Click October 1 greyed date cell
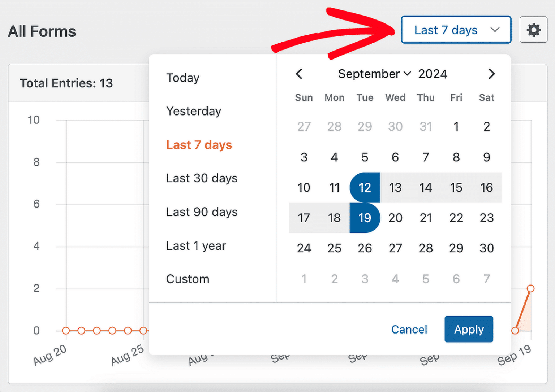This screenshot has height=392, width=555. [304, 279]
